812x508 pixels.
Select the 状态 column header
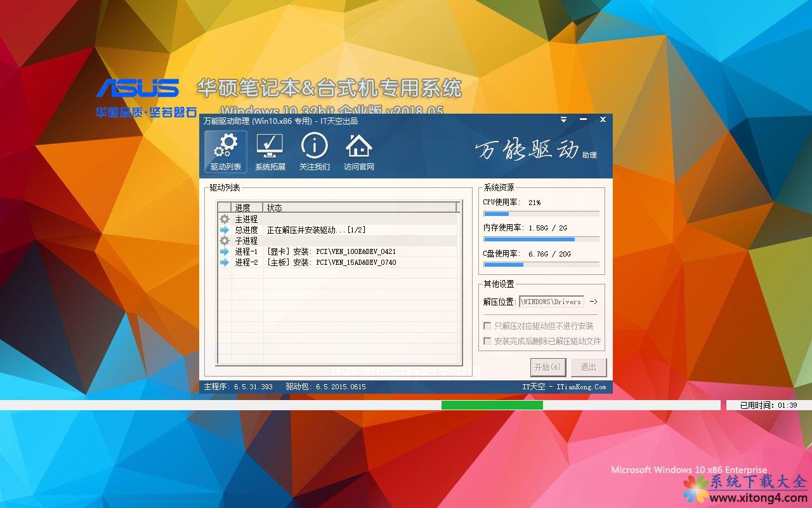(360, 207)
